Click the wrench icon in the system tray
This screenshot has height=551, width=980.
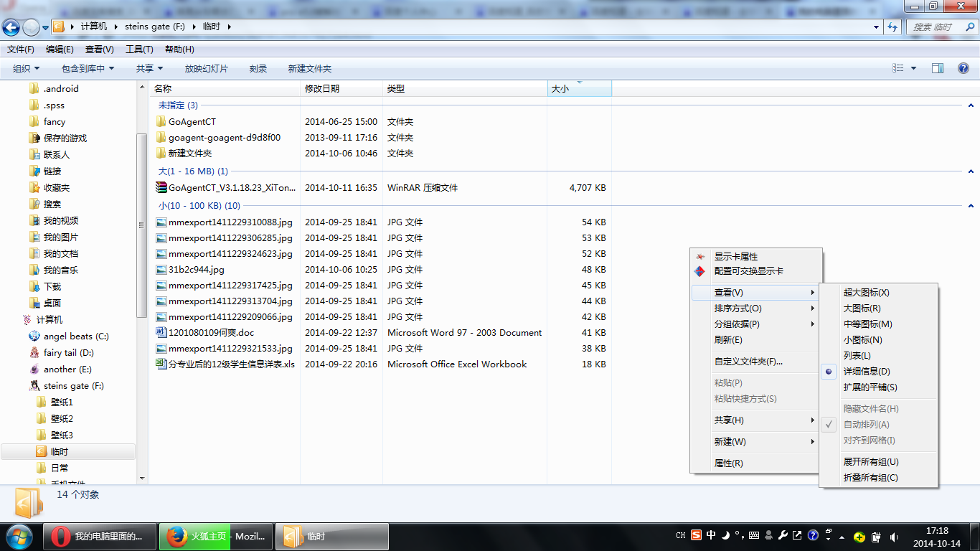tap(784, 536)
